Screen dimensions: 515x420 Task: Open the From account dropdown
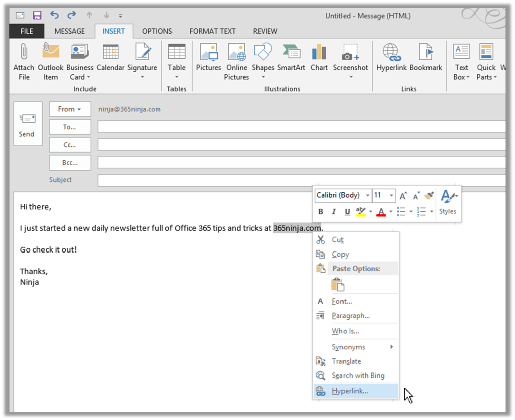[x=70, y=109]
